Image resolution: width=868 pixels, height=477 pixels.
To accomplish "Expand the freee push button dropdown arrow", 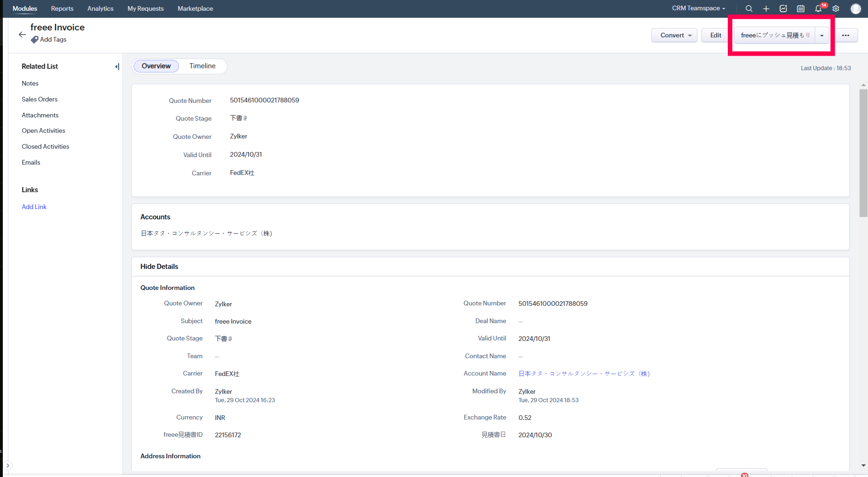I will pyautogui.click(x=822, y=35).
